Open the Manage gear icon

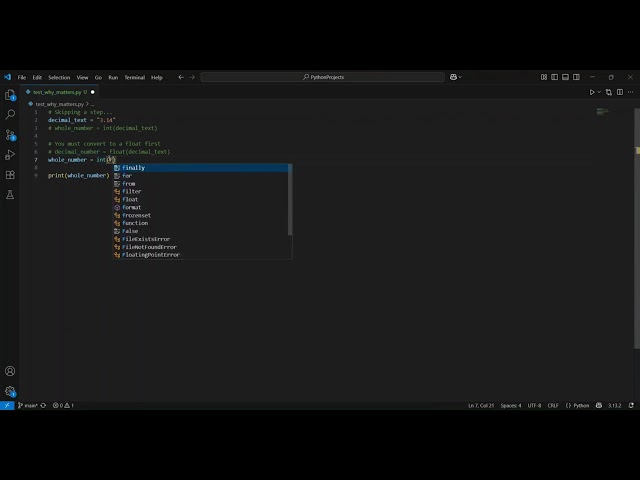(x=10, y=391)
